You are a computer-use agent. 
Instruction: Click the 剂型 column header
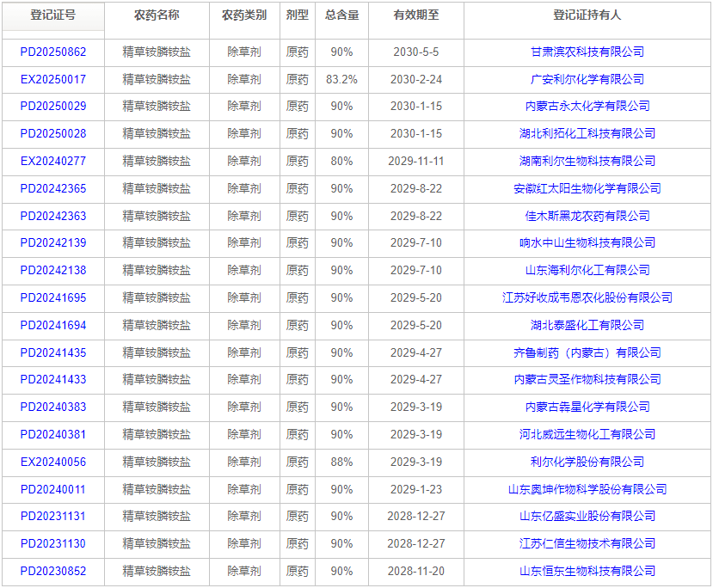coord(297,15)
